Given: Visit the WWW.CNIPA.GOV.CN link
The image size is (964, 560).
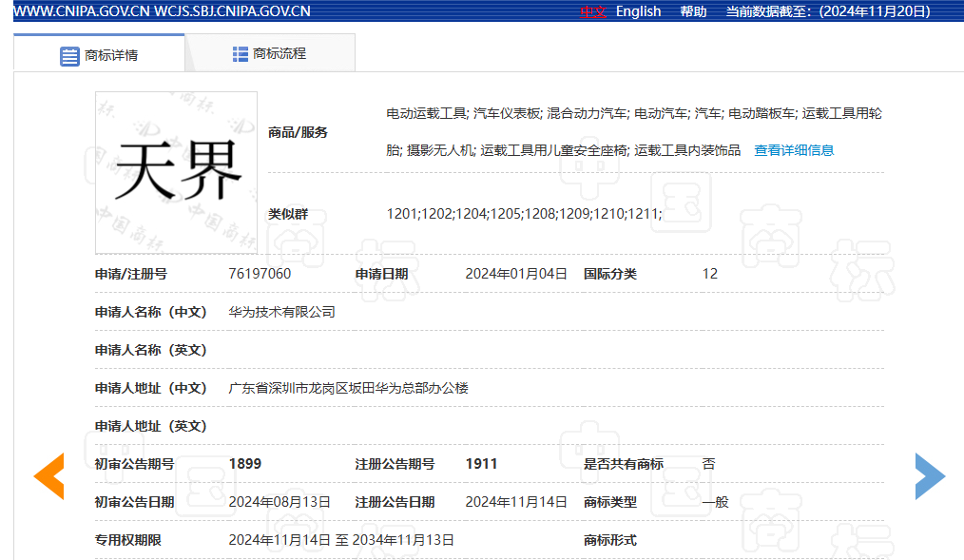Looking at the screenshot, I should point(80,11).
